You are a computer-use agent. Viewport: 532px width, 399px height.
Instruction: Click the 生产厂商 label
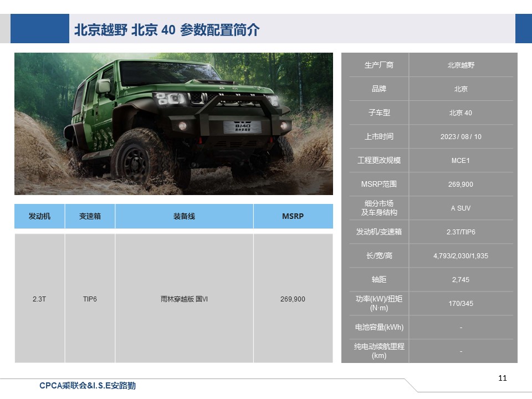(x=379, y=65)
